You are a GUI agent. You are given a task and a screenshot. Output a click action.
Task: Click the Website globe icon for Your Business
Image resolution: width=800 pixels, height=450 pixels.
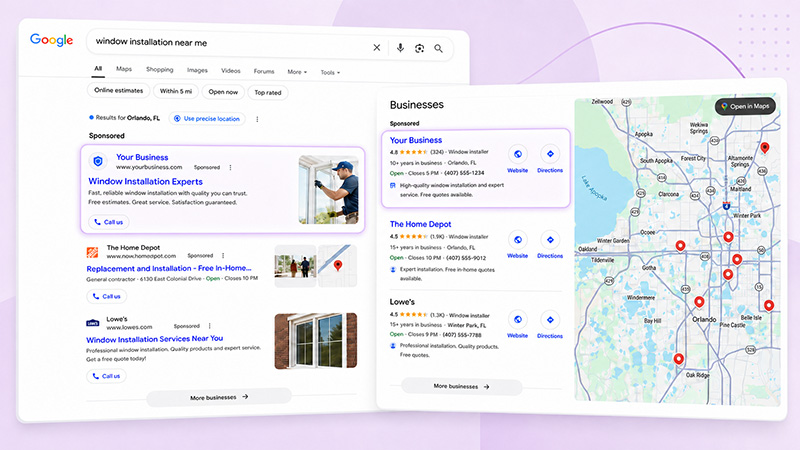[x=517, y=154]
